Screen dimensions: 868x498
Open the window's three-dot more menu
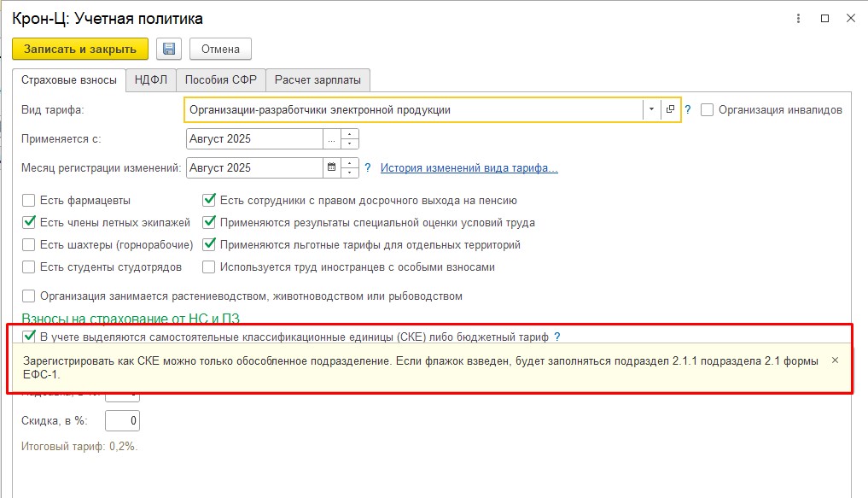(x=798, y=18)
